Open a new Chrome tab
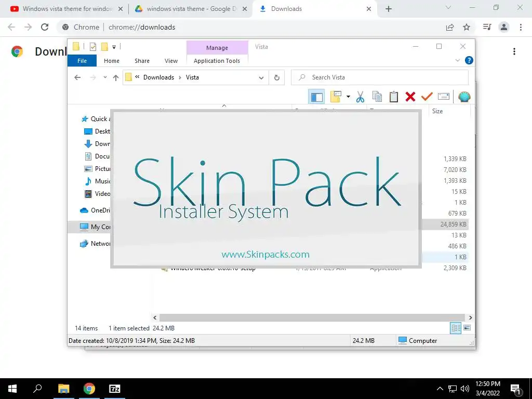The image size is (532, 399). (389, 9)
